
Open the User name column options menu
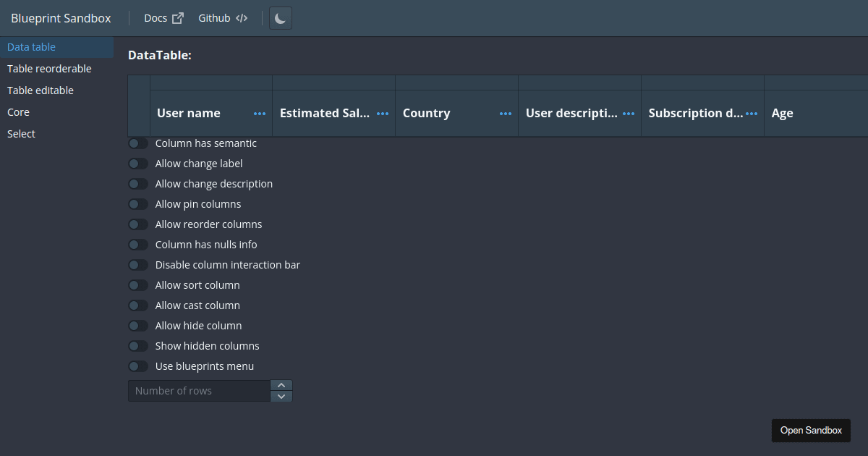pyautogui.click(x=259, y=113)
